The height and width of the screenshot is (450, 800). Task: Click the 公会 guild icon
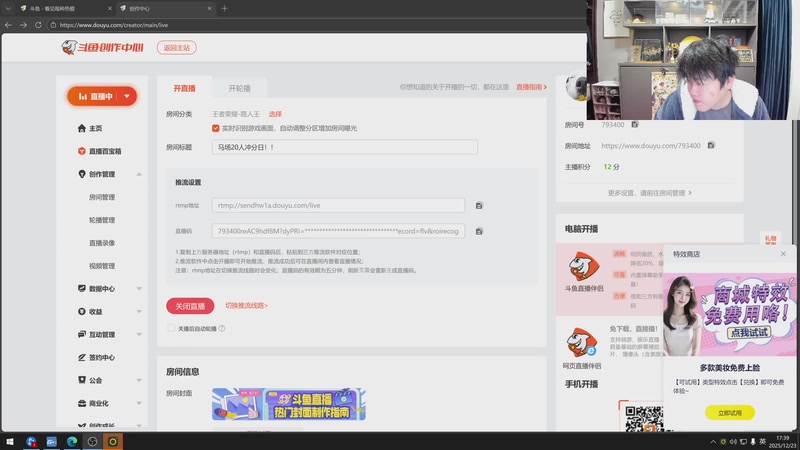coord(82,380)
